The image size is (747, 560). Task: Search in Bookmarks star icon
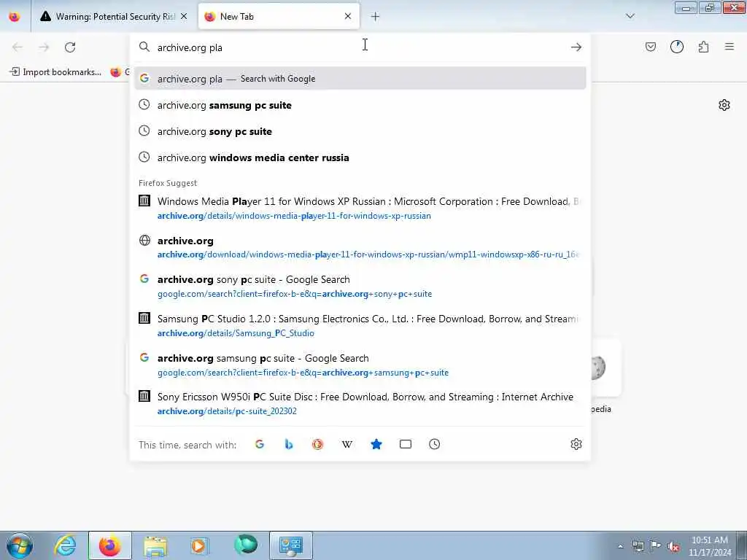point(376,444)
